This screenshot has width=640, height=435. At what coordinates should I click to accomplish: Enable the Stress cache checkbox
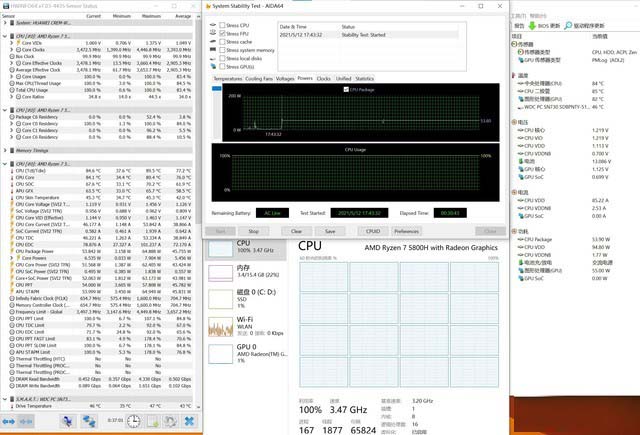[222, 42]
